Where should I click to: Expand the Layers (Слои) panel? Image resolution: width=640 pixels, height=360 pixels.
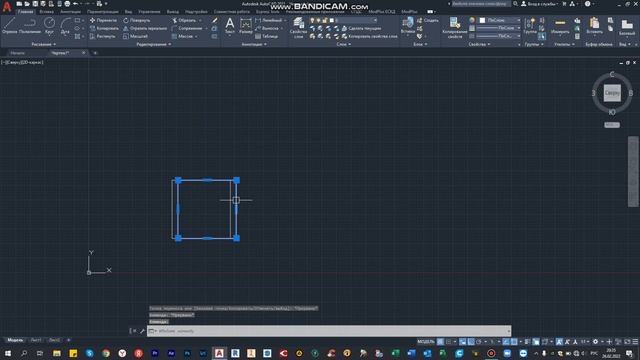pyautogui.click(x=344, y=44)
